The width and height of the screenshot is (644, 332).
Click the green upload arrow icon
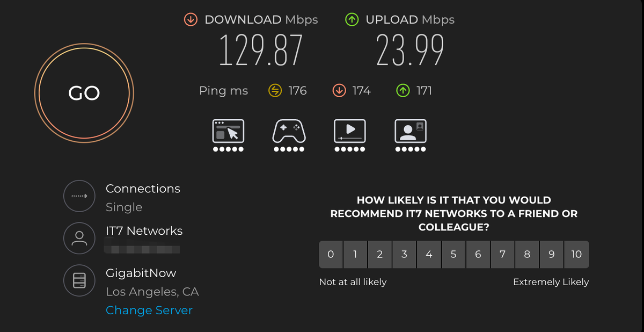coord(352,20)
